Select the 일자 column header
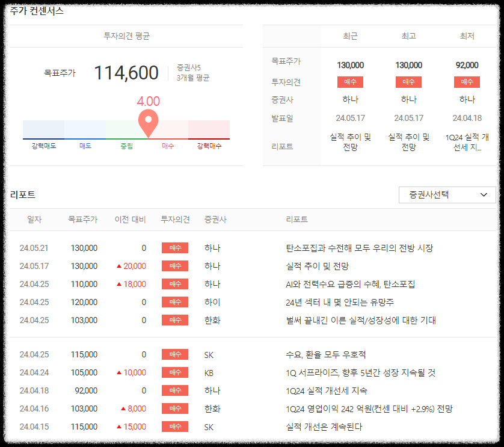504x447 pixels. click(x=34, y=220)
